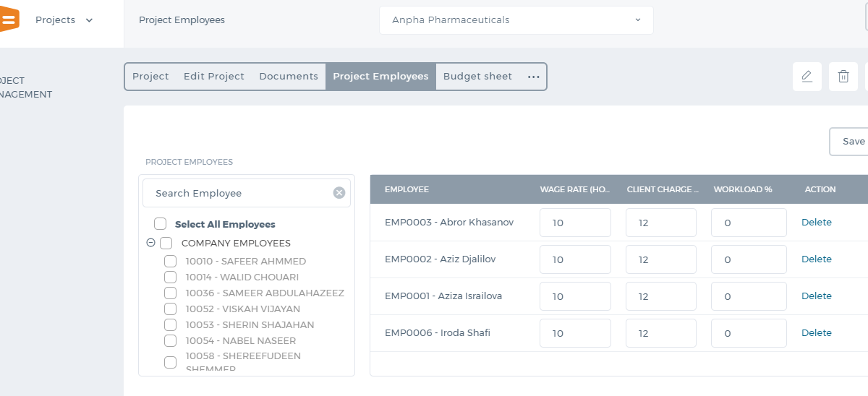Switch to the Budget sheet tab
The image size is (868, 396).
pos(477,77)
